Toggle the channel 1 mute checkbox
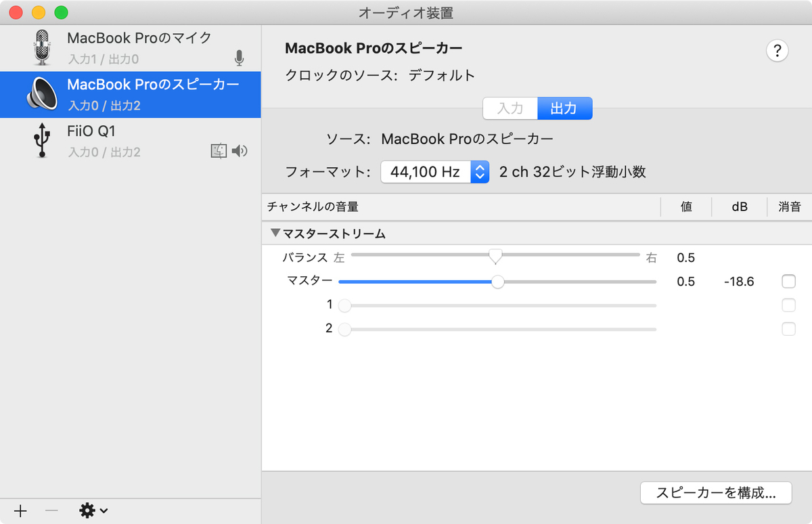 pyautogui.click(x=788, y=305)
